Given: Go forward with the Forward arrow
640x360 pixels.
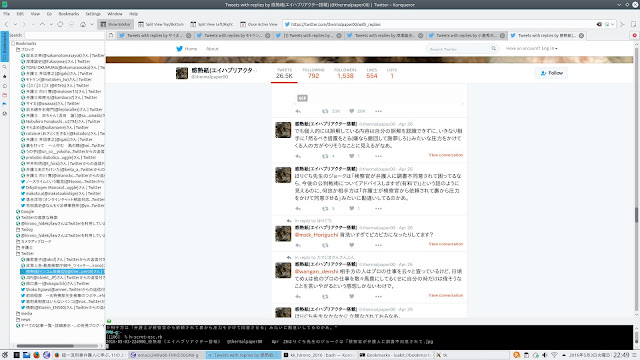Looking at the screenshot, I should tap(24, 24).
